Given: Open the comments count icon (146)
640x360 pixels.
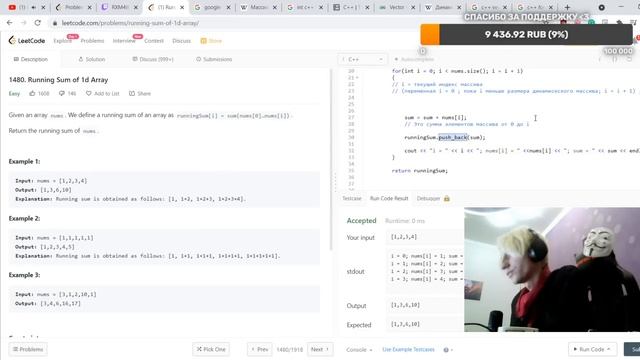Looking at the screenshot, I should (62, 93).
